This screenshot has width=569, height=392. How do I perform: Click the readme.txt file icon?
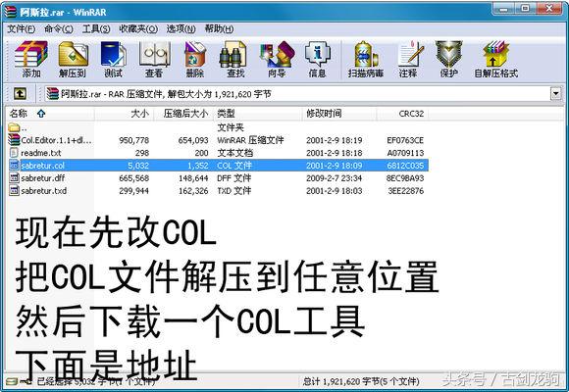click(14, 153)
